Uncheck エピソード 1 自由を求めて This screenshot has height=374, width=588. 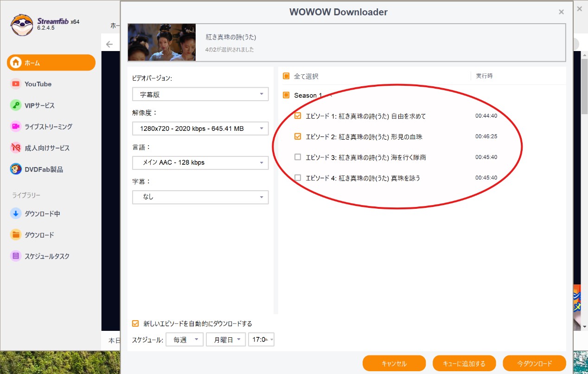coord(298,116)
